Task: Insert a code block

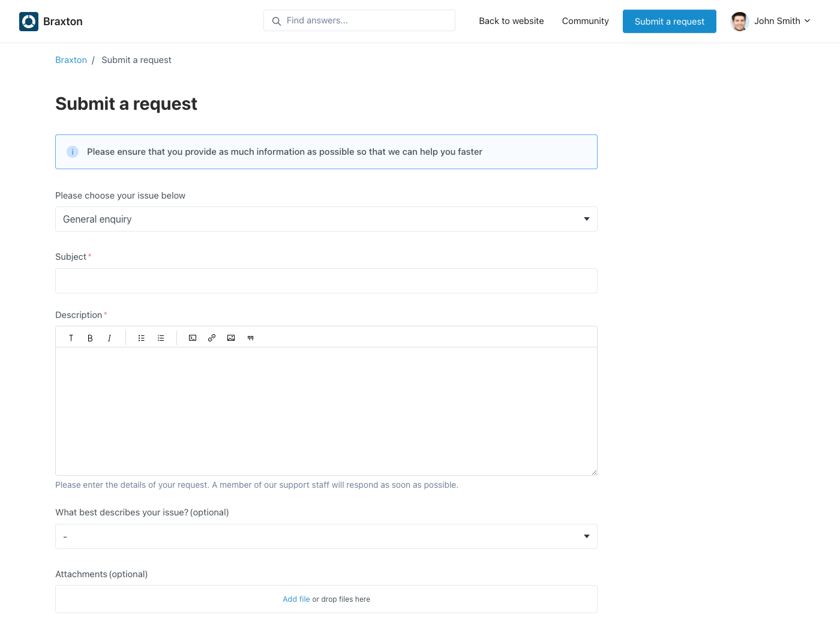Action: click(193, 338)
